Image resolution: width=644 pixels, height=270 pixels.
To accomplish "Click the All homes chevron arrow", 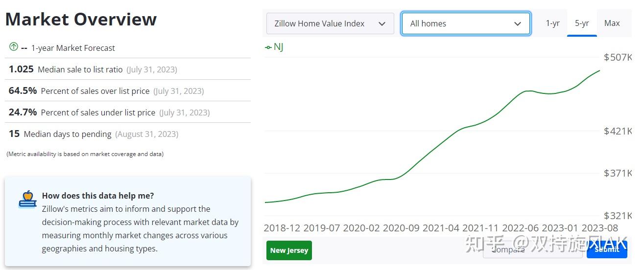I will [x=518, y=23].
